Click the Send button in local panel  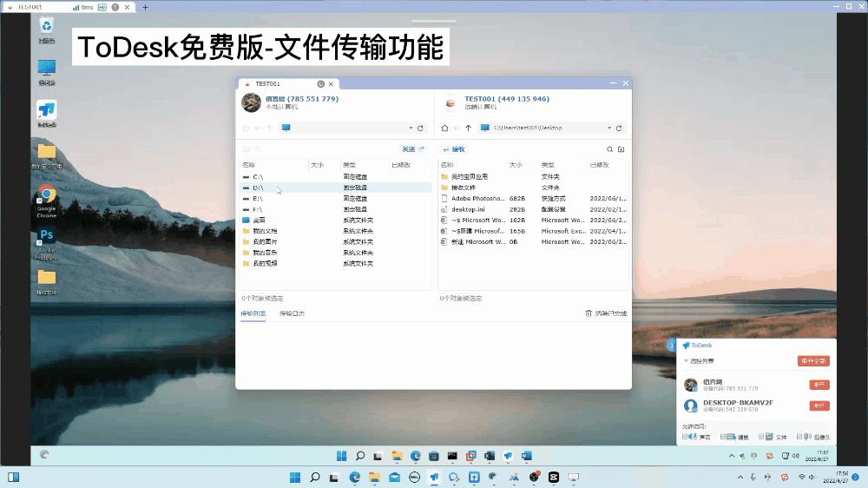[413, 149]
